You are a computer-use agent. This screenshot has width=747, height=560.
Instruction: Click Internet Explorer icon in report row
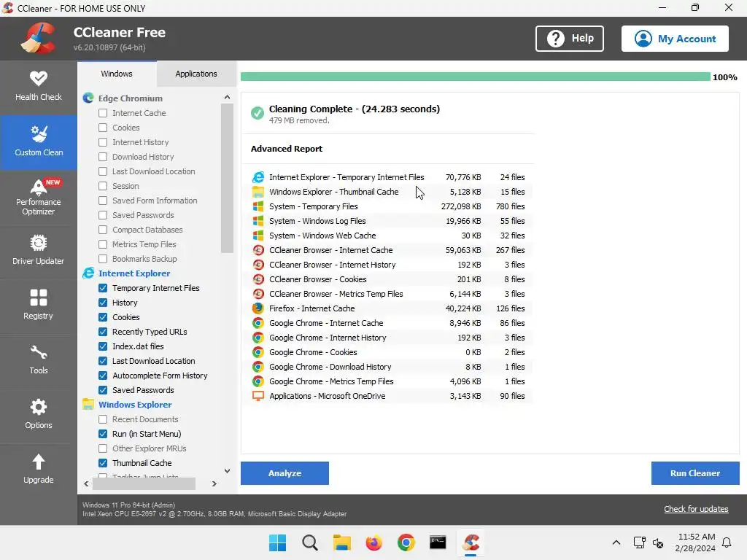[x=258, y=177]
